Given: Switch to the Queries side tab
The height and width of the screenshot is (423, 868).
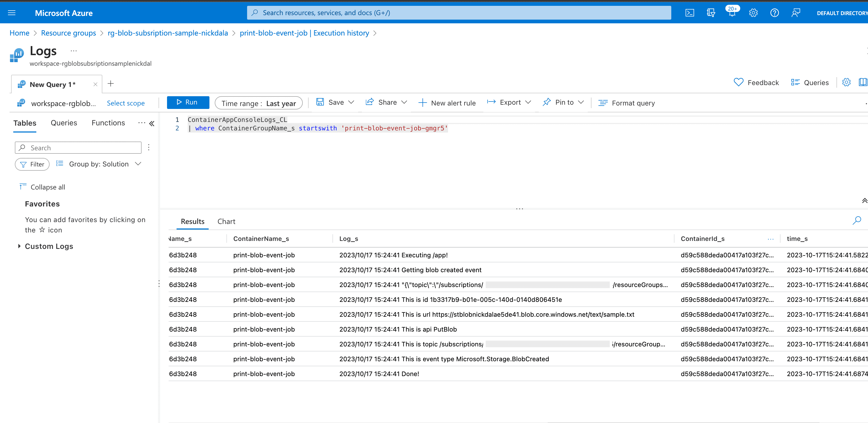Looking at the screenshot, I should pos(64,123).
